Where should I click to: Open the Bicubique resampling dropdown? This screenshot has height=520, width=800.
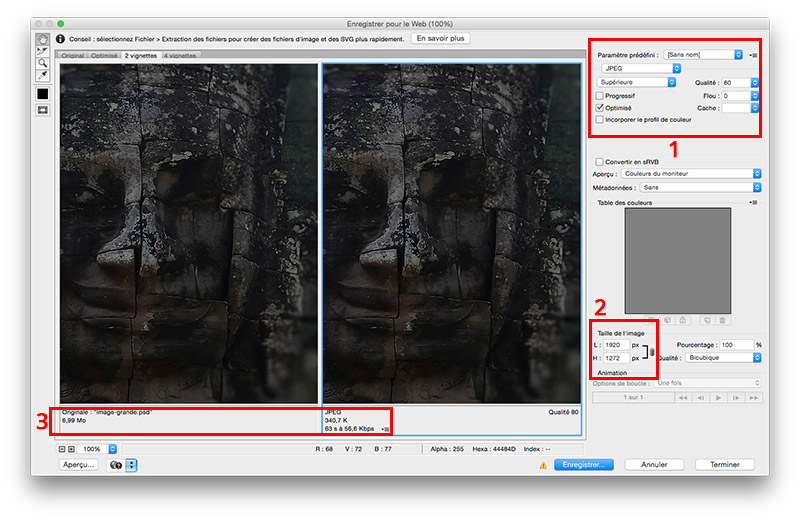coord(723,358)
